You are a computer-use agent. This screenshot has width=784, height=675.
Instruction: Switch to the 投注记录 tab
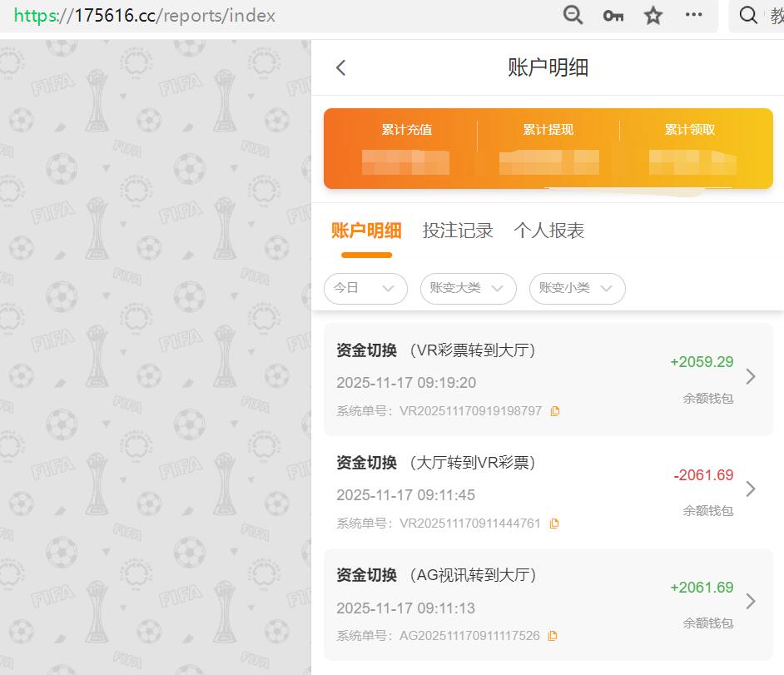tap(459, 231)
